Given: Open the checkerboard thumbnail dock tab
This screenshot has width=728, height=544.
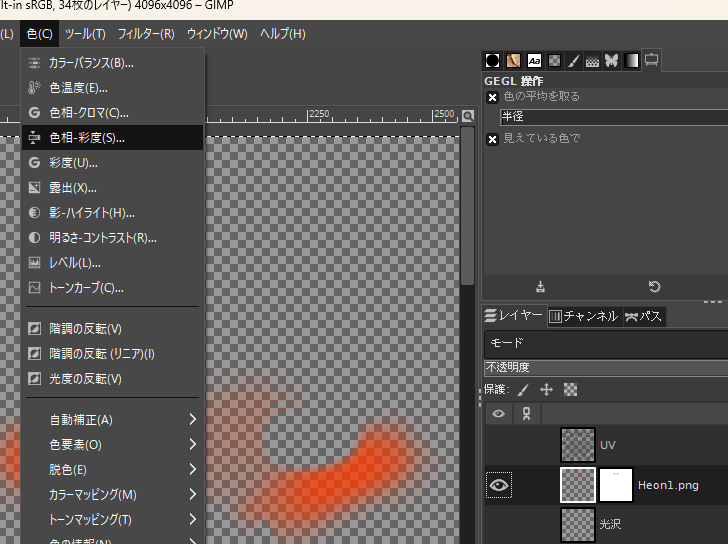Looking at the screenshot, I should [554, 61].
